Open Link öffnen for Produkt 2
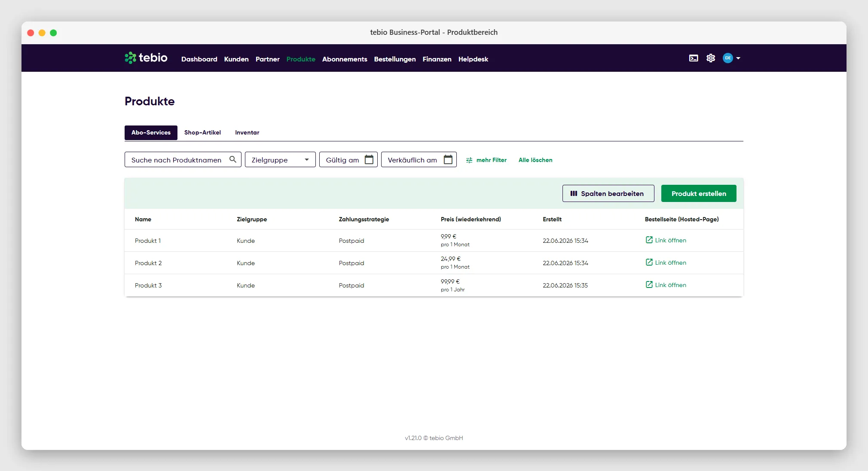The image size is (868, 471). click(670, 263)
